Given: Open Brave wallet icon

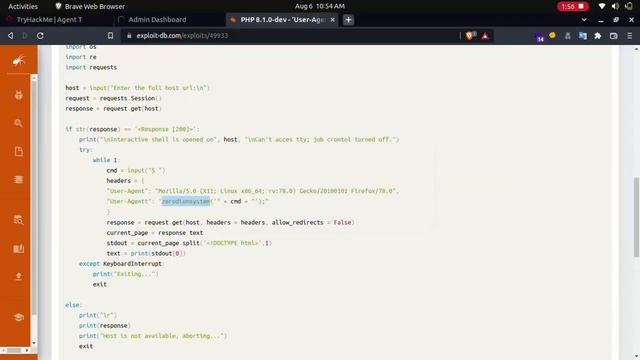Looking at the screenshot, I should pyautogui.click(x=613, y=36).
